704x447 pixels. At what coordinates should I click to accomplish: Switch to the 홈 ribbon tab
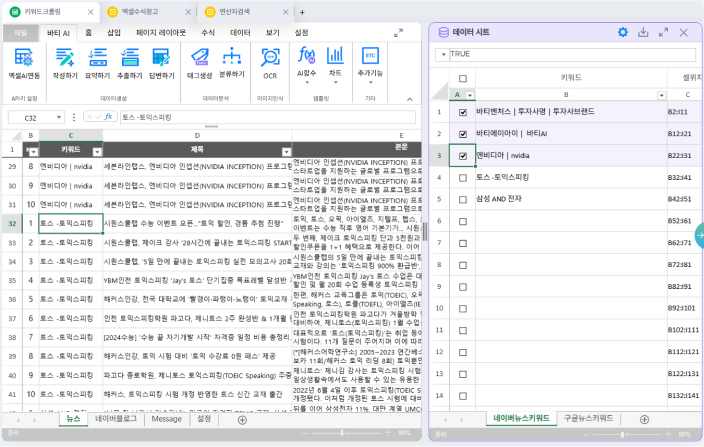(x=88, y=32)
